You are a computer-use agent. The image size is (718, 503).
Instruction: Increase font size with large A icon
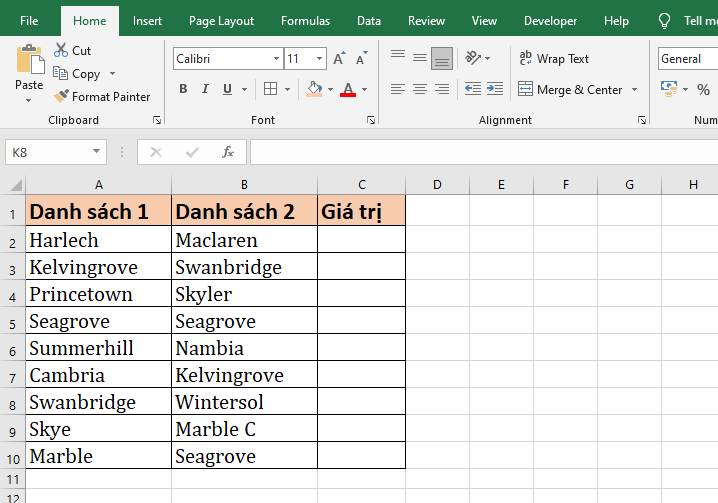(x=339, y=58)
